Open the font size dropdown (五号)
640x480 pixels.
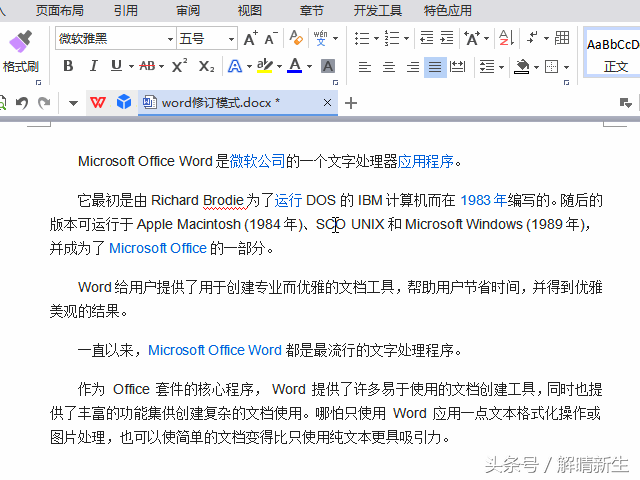(231, 39)
